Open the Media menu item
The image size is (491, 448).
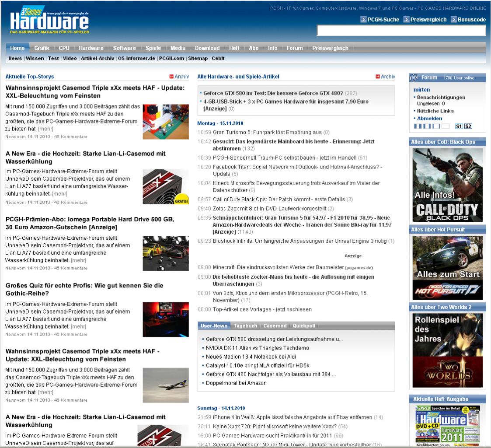(178, 48)
